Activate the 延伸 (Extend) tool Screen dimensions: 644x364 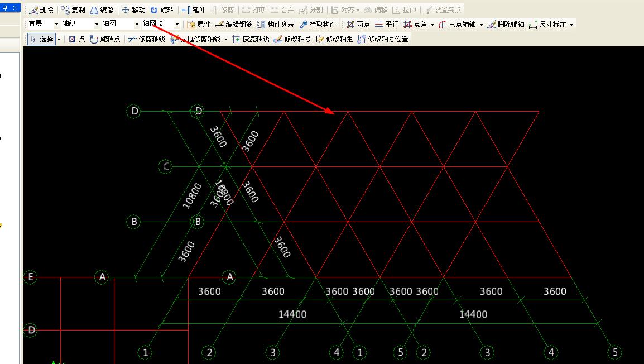pos(194,9)
